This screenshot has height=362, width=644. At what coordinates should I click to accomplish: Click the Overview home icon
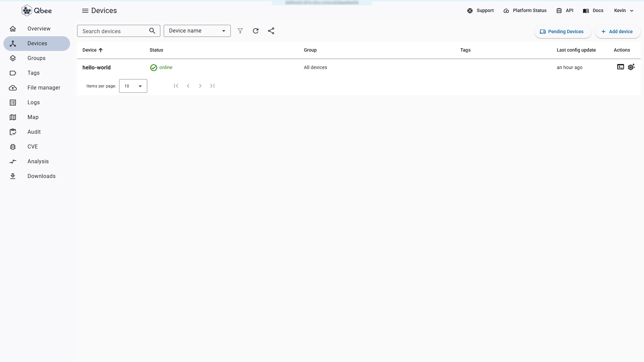click(13, 29)
